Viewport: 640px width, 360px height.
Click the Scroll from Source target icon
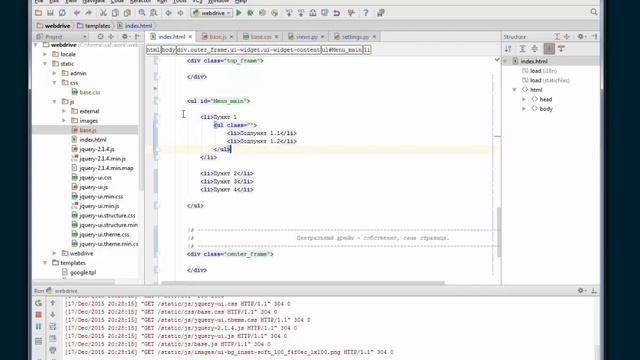(x=100, y=37)
